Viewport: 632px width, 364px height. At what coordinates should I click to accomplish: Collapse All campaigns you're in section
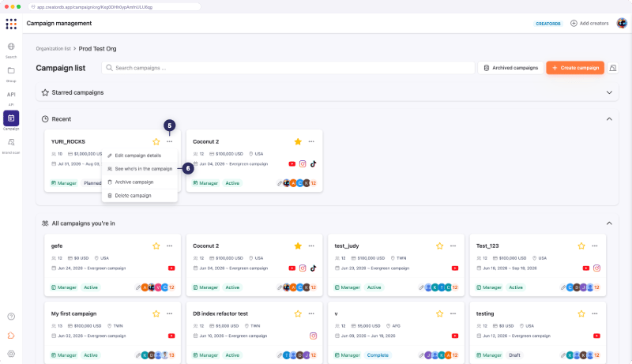click(x=609, y=223)
